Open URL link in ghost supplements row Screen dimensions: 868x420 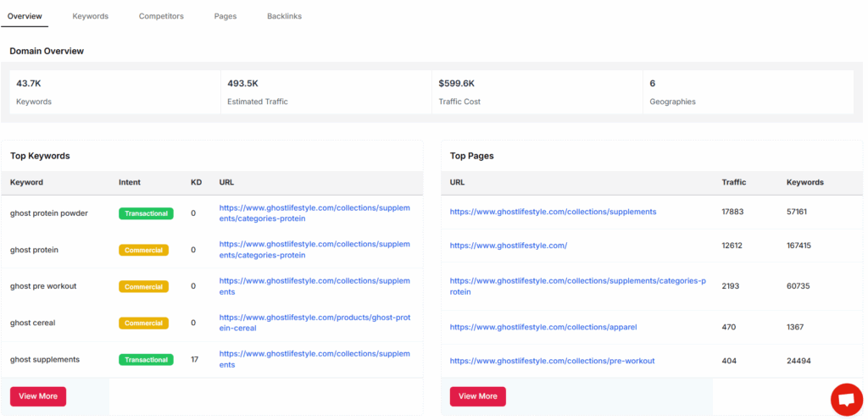314,359
